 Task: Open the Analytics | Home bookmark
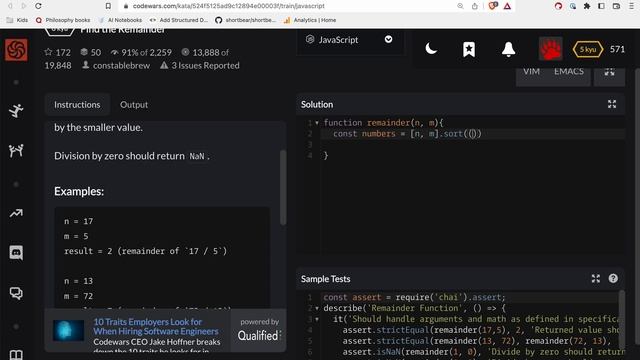310,20
